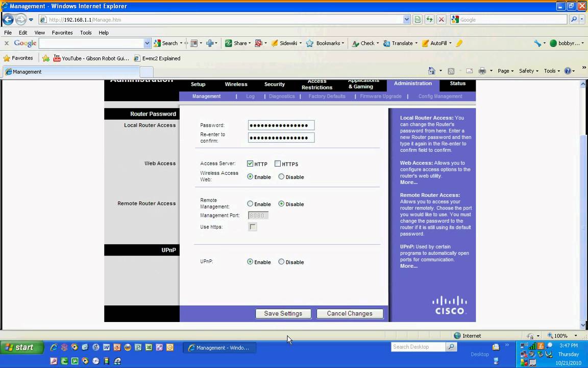This screenshot has width=588, height=368.
Task: Open the Favorites menu in menu bar
Action: (x=62, y=33)
